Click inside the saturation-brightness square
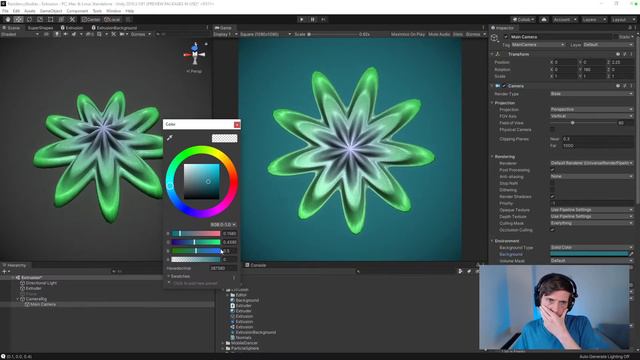The width and height of the screenshot is (640, 360). tap(201, 181)
